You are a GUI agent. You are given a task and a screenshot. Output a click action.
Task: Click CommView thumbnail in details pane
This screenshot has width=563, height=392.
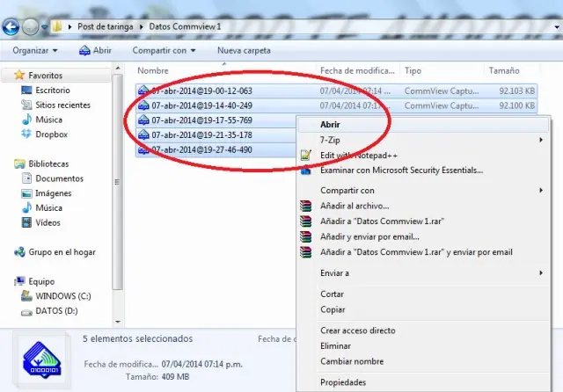(41, 360)
